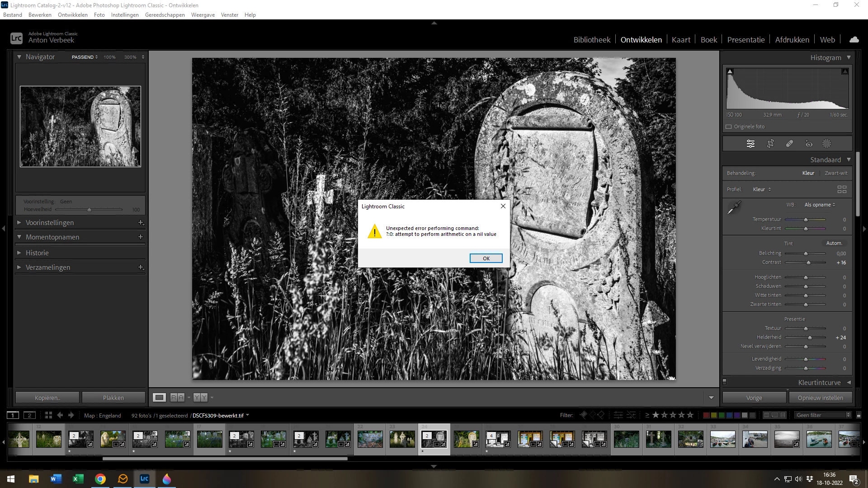This screenshot has height=488, width=868.
Task: Switch treatment to Zwart-wit
Action: [836, 173]
